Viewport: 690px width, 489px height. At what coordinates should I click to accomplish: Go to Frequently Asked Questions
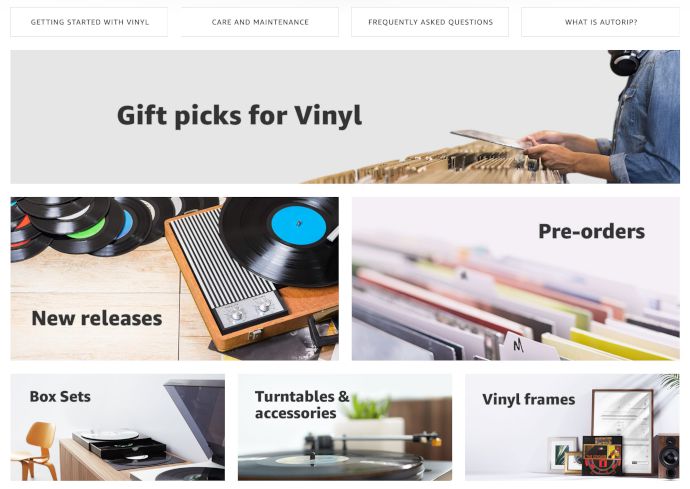[x=430, y=22]
